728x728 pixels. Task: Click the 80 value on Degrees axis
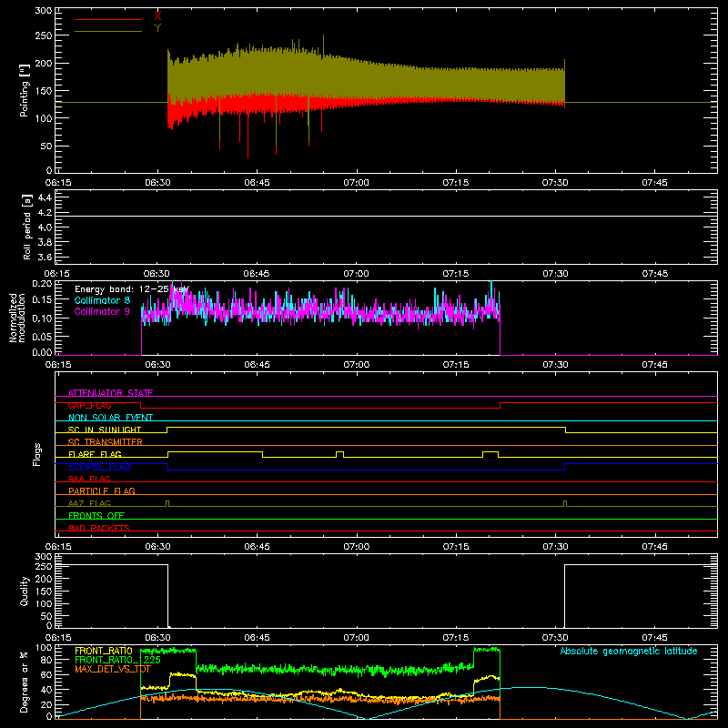pyautogui.click(x=46, y=660)
